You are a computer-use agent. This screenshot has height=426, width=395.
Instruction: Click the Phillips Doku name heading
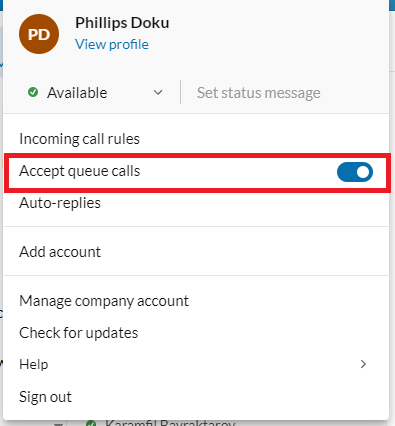tap(122, 23)
